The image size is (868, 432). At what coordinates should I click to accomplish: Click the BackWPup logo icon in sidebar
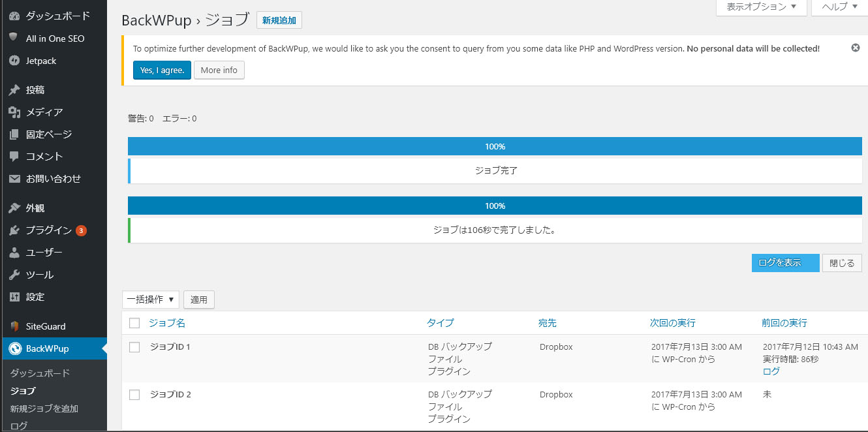click(14, 348)
